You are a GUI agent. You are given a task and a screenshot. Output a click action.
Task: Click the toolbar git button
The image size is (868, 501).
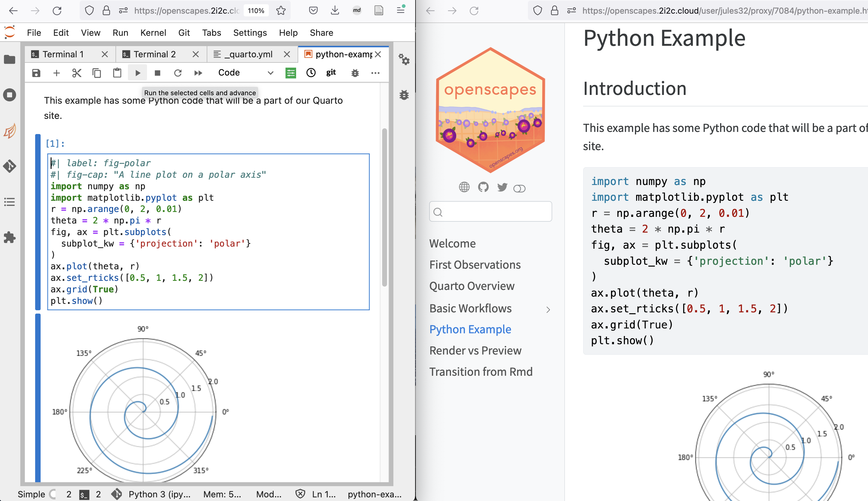pyautogui.click(x=331, y=72)
